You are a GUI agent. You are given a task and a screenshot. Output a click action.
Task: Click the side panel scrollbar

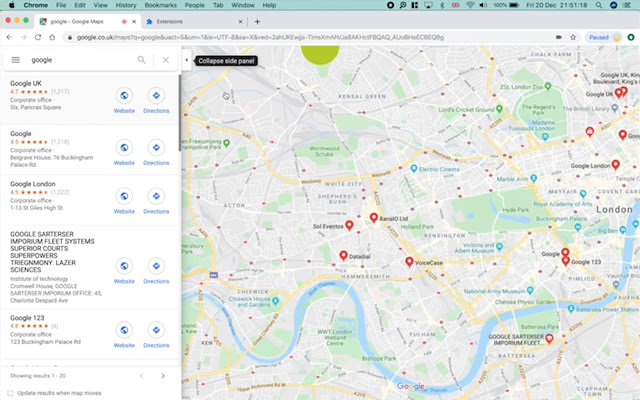pyautogui.click(x=180, y=113)
